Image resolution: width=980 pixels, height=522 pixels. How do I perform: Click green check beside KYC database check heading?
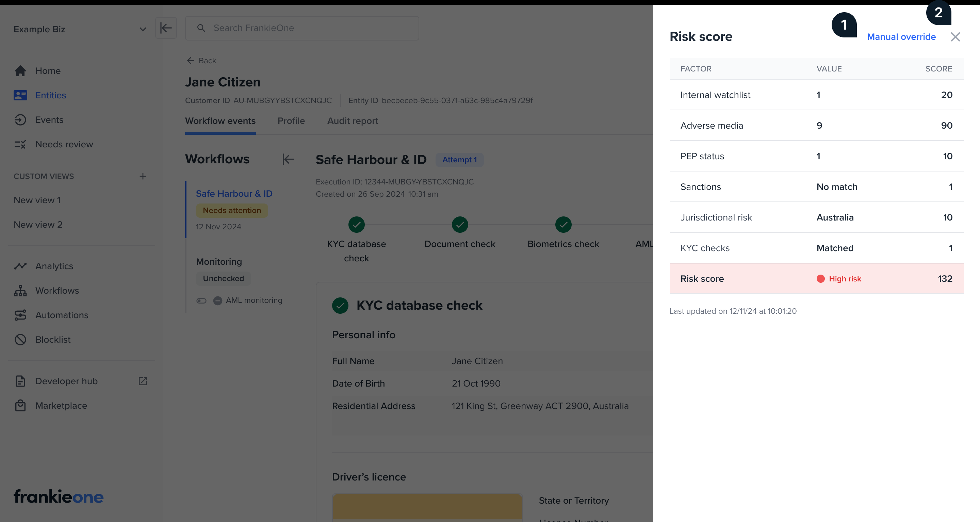340,306
